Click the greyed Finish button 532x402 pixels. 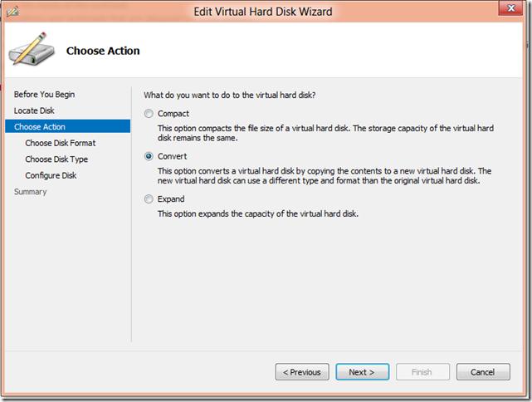(422, 372)
